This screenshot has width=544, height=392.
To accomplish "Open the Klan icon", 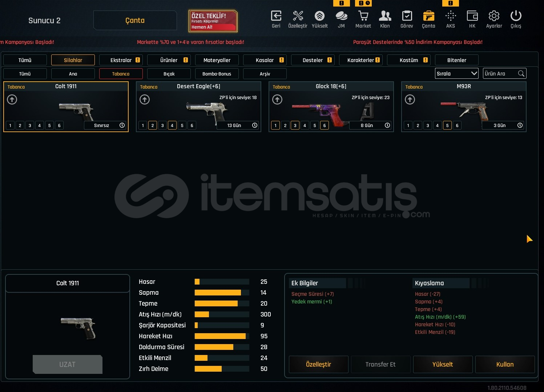I will point(385,16).
